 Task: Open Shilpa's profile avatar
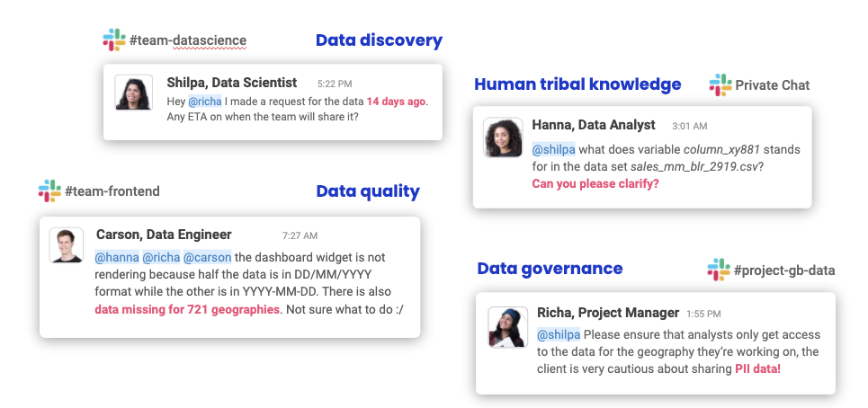tap(134, 93)
